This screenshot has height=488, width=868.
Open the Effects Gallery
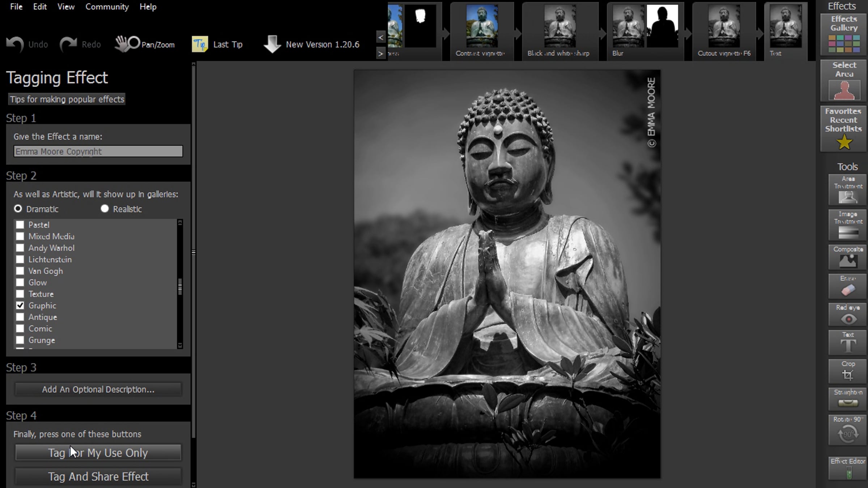tap(844, 34)
